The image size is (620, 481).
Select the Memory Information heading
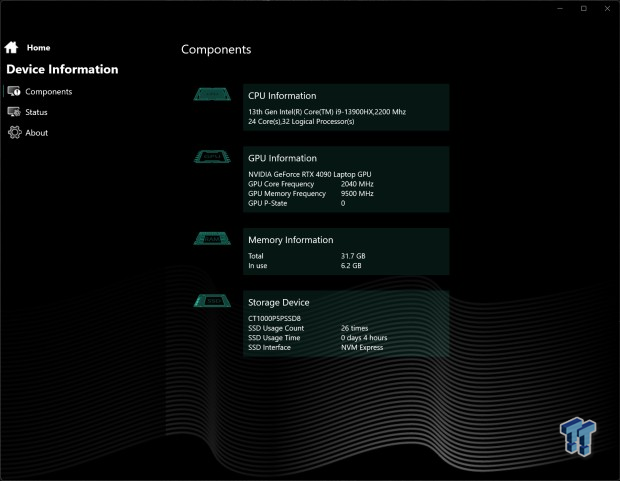click(x=291, y=240)
